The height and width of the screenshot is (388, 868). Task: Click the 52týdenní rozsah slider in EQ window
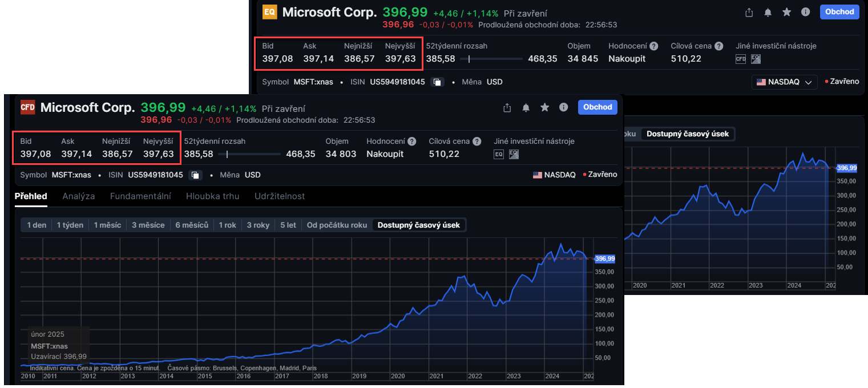point(491,59)
